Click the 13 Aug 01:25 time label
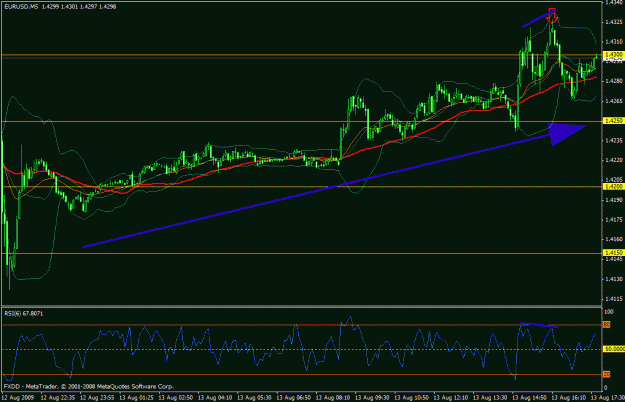This screenshot has width=625, height=402. pyautogui.click(x=136, y=398)
